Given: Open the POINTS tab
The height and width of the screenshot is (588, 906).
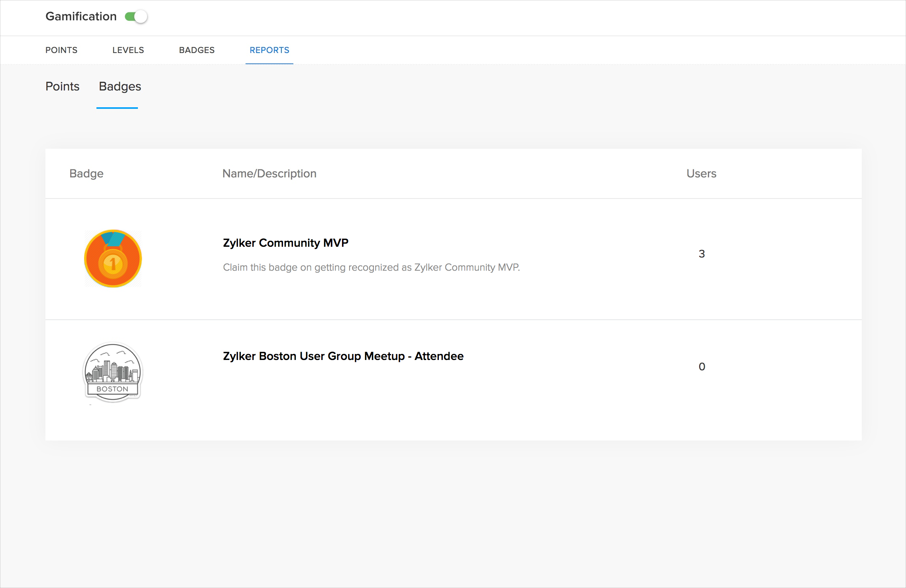Looking at the screenshot, I should pyautogui.click(x=61, y=50).
